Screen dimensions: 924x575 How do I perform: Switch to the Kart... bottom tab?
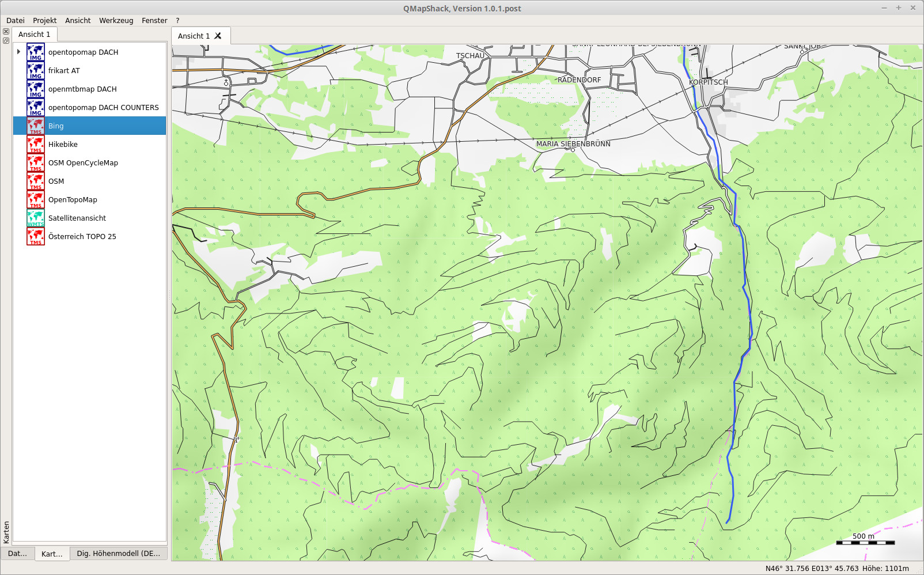pyautogui.click(x=52, y=554)
